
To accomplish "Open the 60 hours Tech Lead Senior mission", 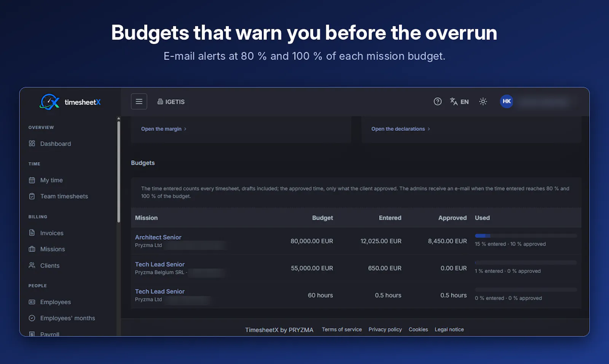I will coord(160,291).
